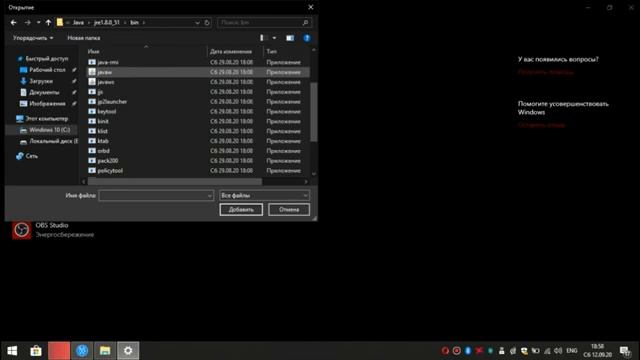Expand the address bar history dropdown

197,22
